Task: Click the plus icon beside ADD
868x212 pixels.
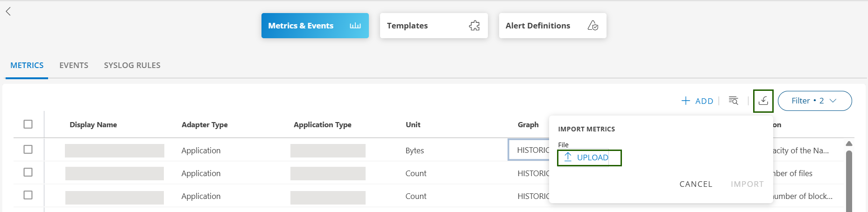Action: (x=685, y=101)
